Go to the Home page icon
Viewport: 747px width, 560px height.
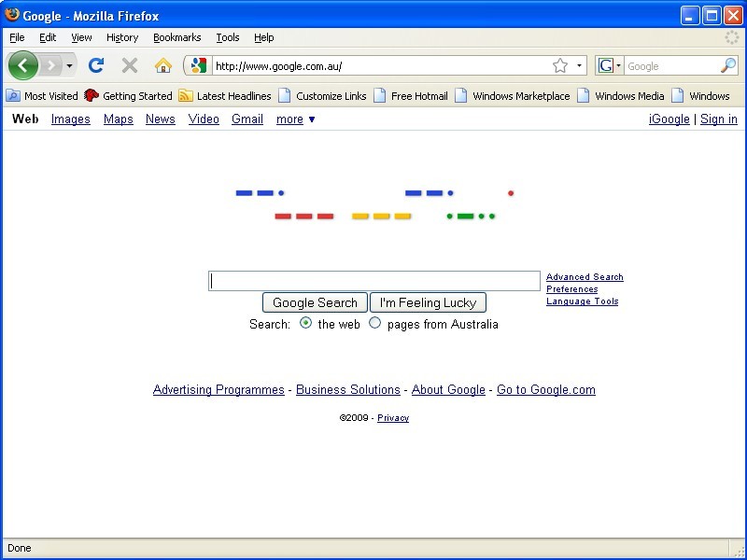[x=162, y=65]
